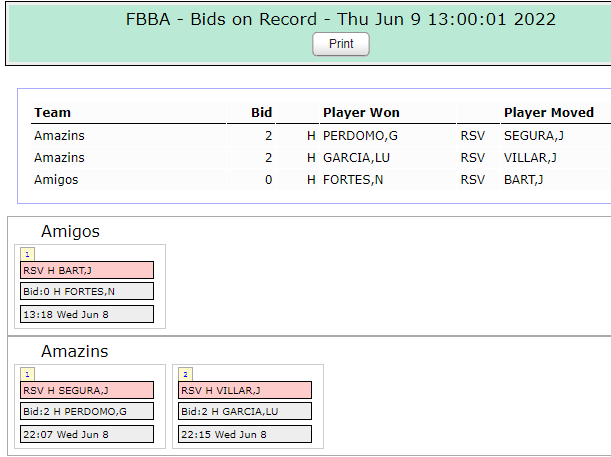Select the Amazins bid number 1 badge
611x457 pixels.
click(27, 374)
